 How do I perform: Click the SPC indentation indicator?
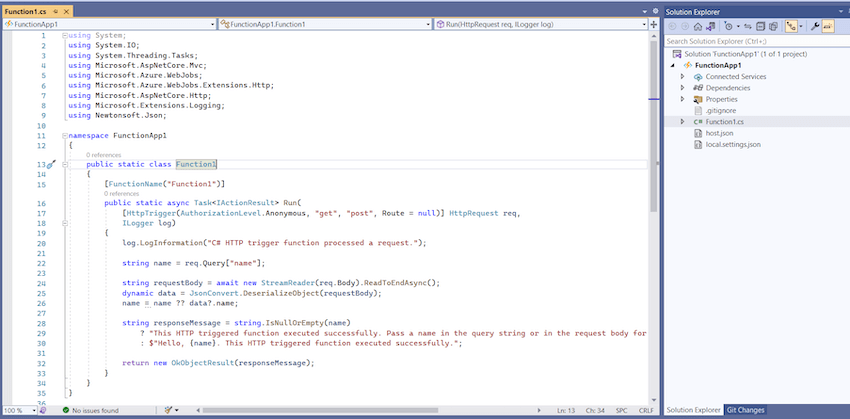(x=623, y=410)
